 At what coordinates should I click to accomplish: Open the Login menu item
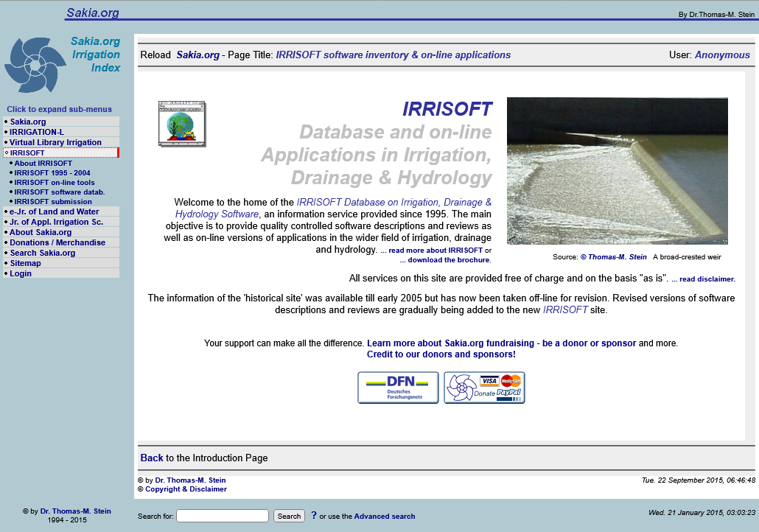[61, 273]
